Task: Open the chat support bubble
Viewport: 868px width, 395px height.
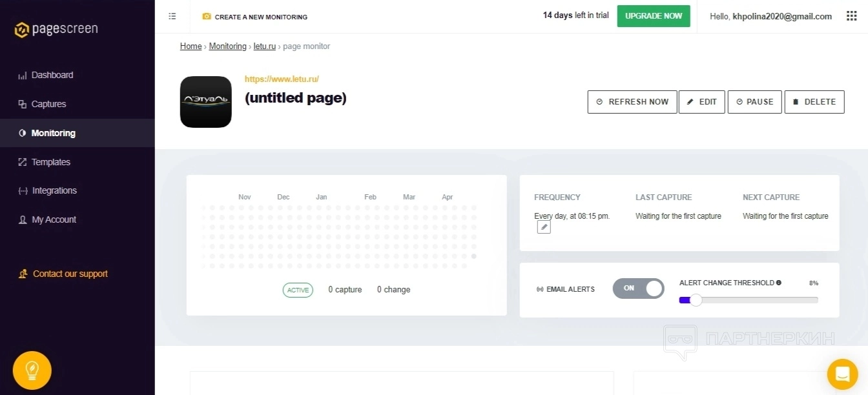Action: click(842, 374)
